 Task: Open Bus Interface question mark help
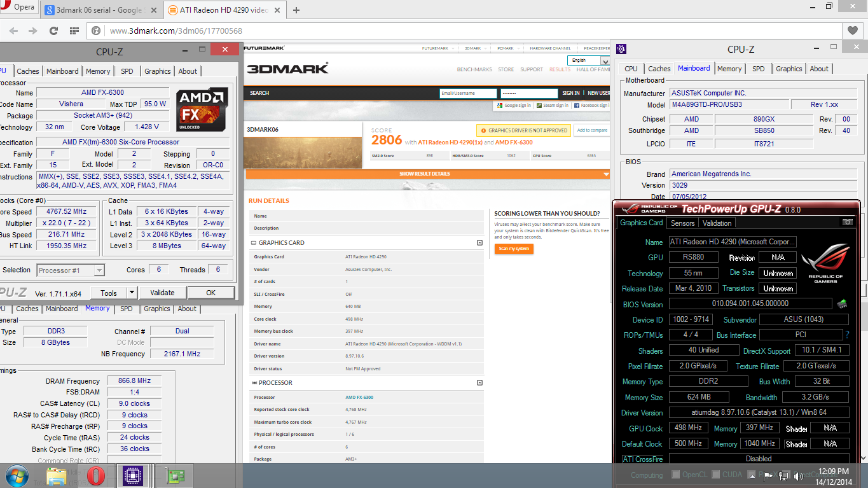tap(847, 335)
